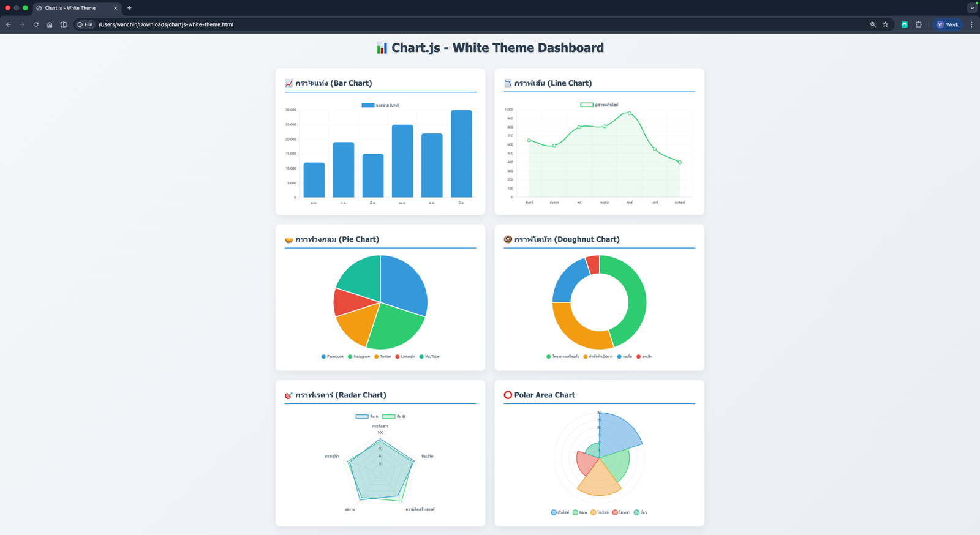This screenshot has height=535, width=980.
Task: Click the large blue polar area segment
Action: click(x=617, y=435)
